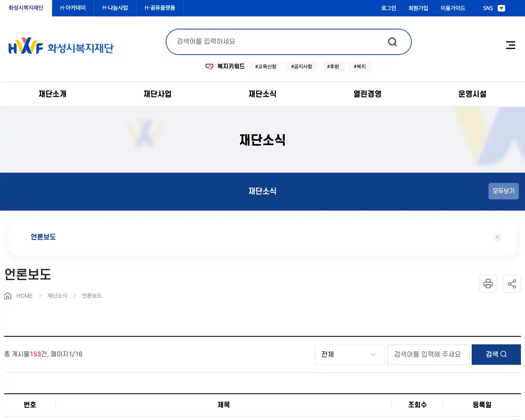This screenshot has height=420, width=525.
Task: Select the 화성시복지재단 logo
Action: coord(62,46)
